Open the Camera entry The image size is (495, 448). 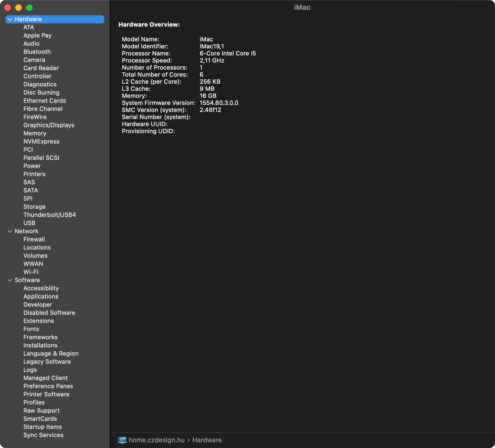pyautogui.click(x=34, y=60)
